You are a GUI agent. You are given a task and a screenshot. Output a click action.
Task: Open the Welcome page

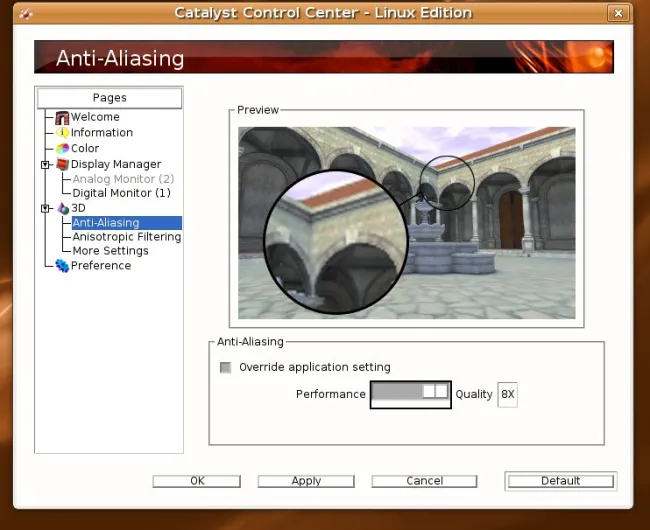point(95,117)
